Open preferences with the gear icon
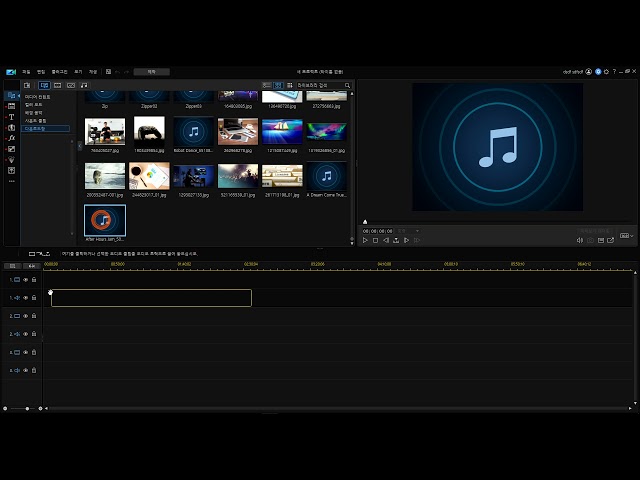The height and width of the screenshot is (480, 640). (606, 72)
